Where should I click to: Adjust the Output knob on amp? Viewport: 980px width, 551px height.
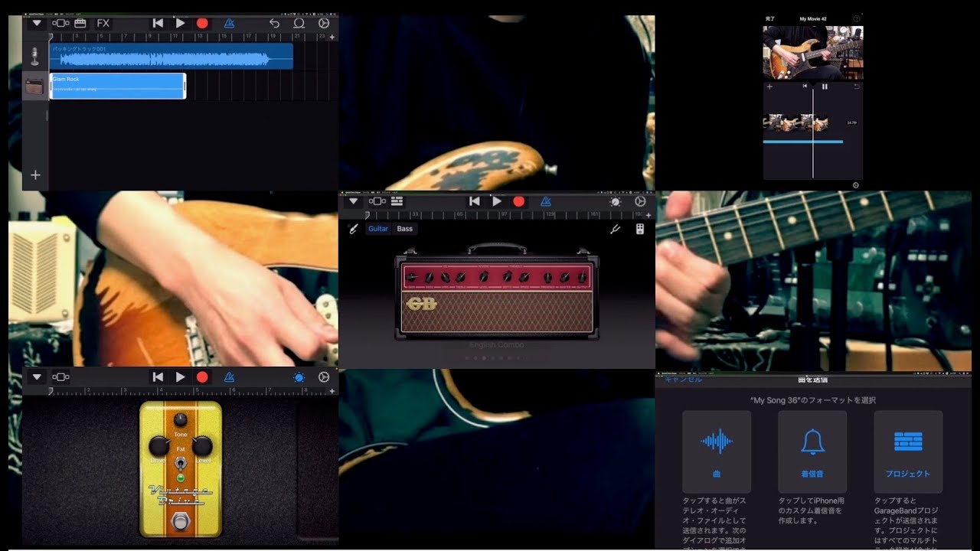tap(583, 276)
